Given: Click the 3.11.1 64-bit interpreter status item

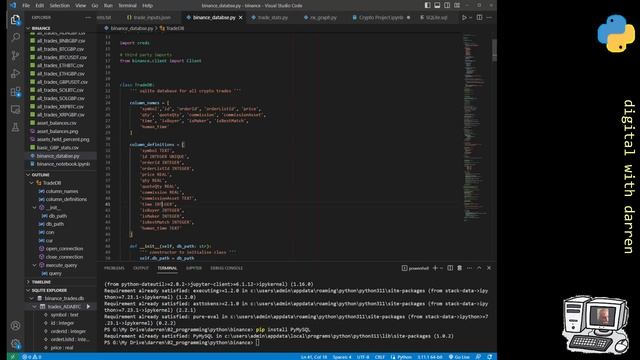Looking at the screenshot, I should tap(430, 357).
